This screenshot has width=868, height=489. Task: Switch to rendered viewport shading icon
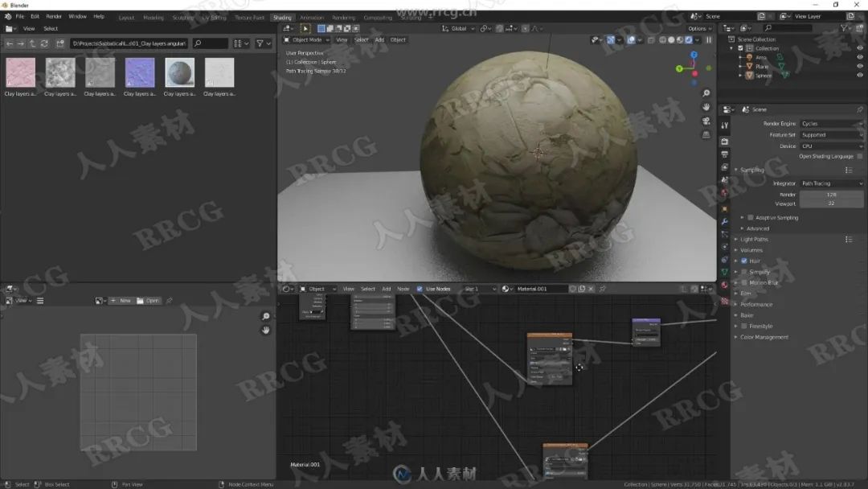689,40
